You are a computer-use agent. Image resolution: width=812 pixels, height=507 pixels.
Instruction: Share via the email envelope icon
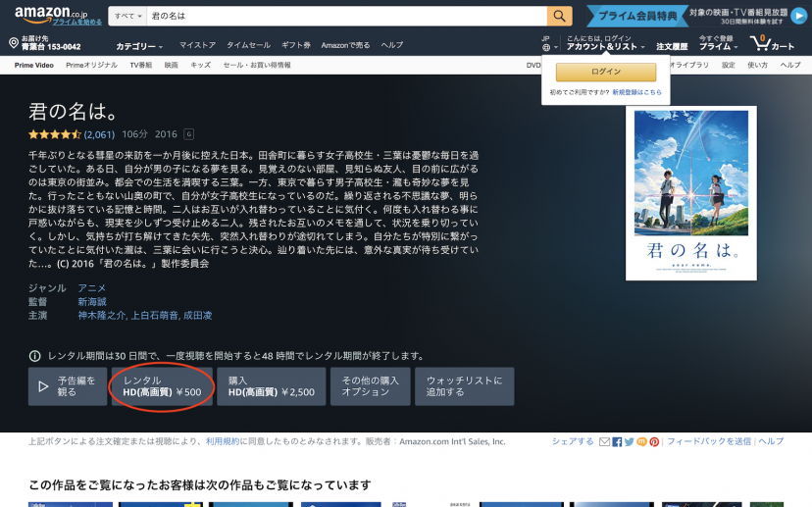click(x=604, y=441)
